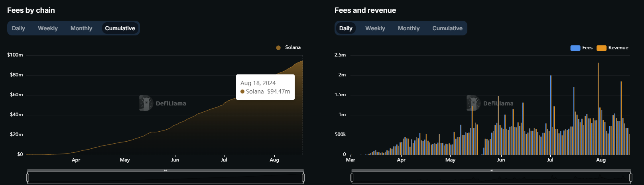Screen dimensions: 644x185
Task: Click right handle of Fees by chain range slider
Action: click(x=303, y=177)
